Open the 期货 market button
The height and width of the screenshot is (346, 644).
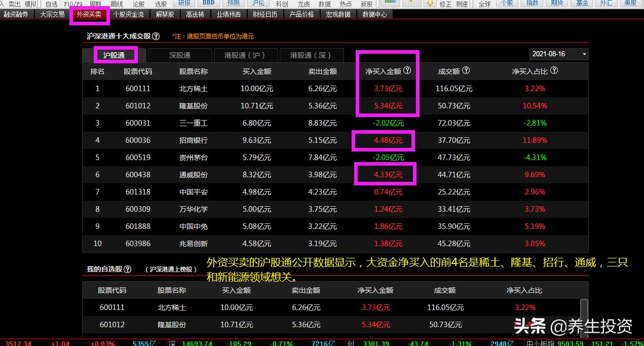pos(557,3)
